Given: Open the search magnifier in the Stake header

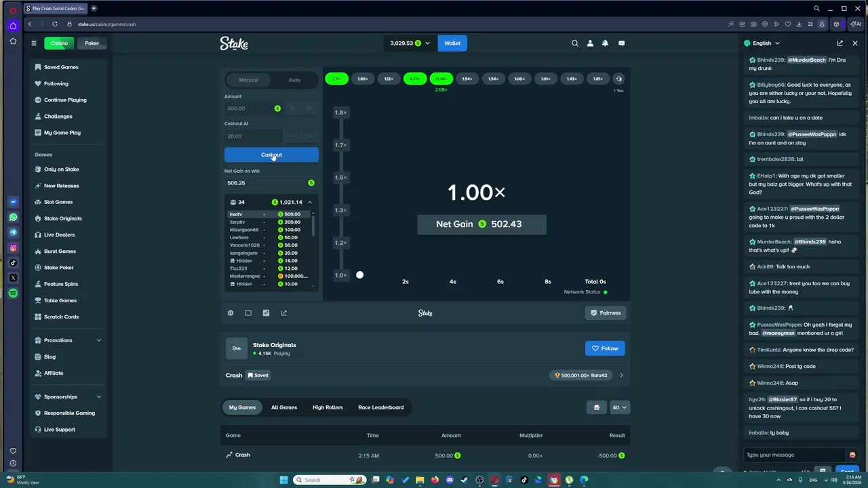Looking at the screenshot, I should pyautogui.click(x=575, y=43).
